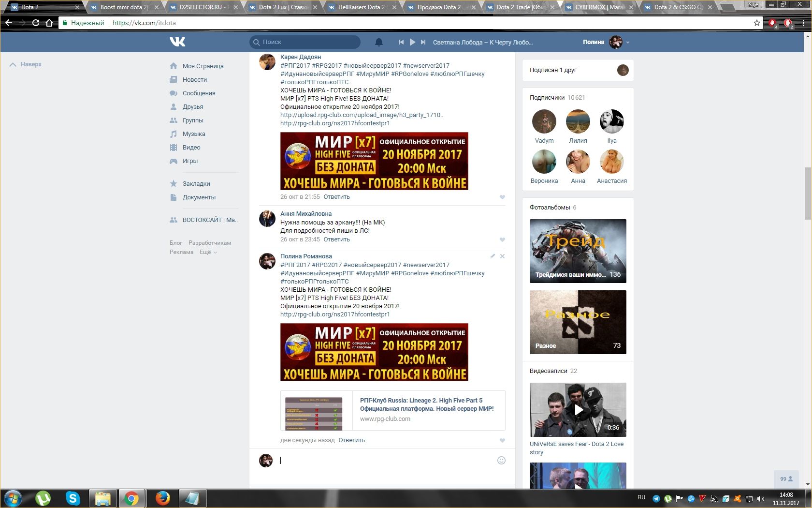Open Firefox from the taskbar
Image resolution: width=812 pixels, height=508 pixels.
[x=163, y=498]
